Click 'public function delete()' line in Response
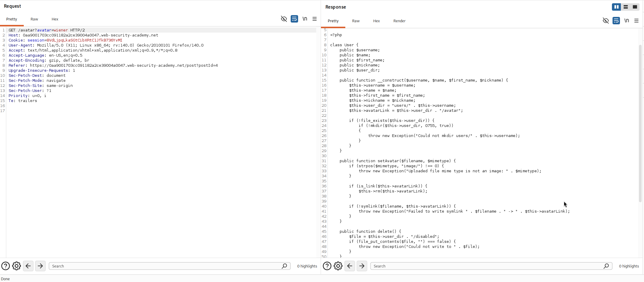The width and height of the screenshot is (644, 282). pos(370,232)
